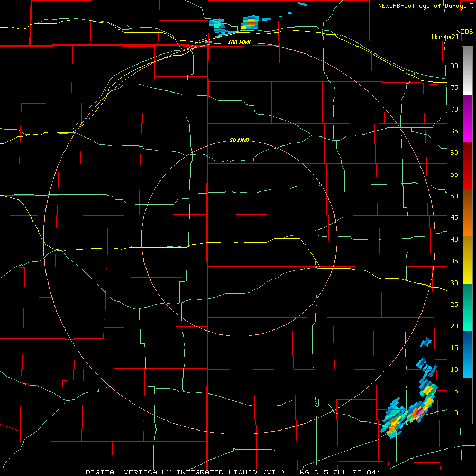This screenshot has height=476, width=476.
Task: Click the 30 value on VIL scale
Action: (x=454, y=283)
